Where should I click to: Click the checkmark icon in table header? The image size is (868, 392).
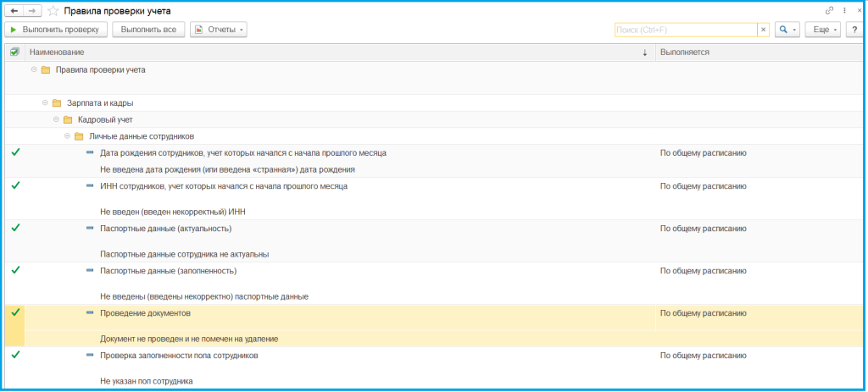[x=14, y=52]
